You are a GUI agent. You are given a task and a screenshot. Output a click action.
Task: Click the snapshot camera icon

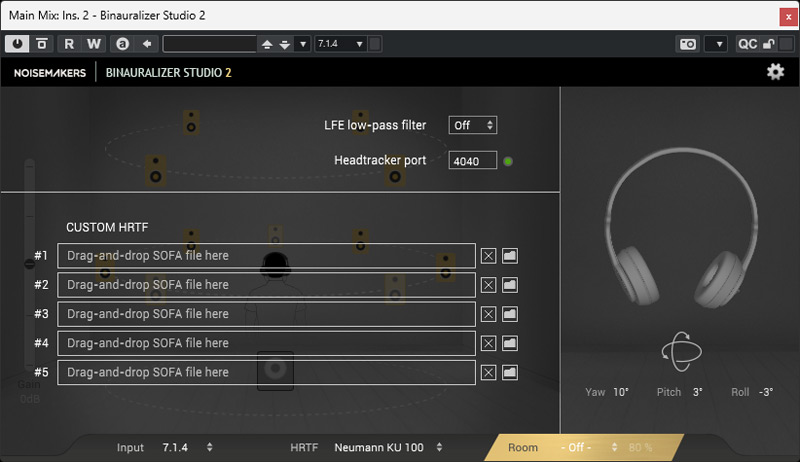(687, 44)
